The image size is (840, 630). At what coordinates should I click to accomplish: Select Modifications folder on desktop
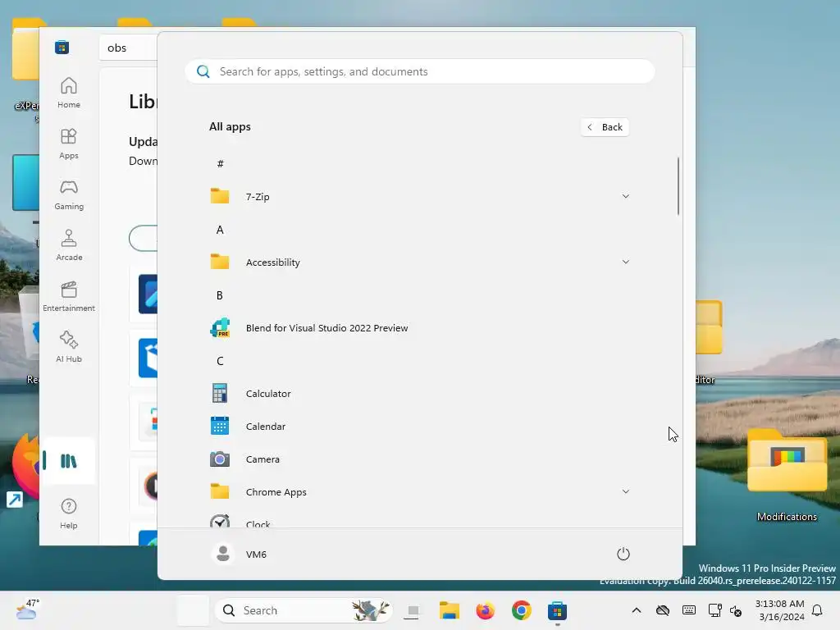click(787, 475)
